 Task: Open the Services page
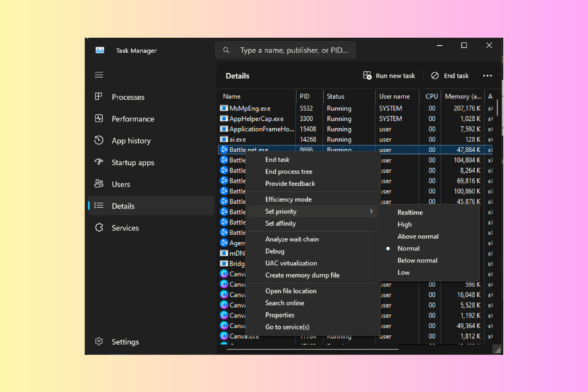[151, 227]
